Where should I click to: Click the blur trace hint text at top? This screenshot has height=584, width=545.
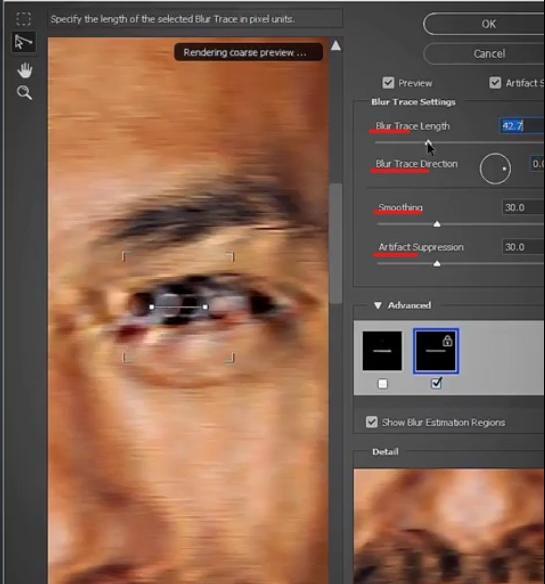172,19
